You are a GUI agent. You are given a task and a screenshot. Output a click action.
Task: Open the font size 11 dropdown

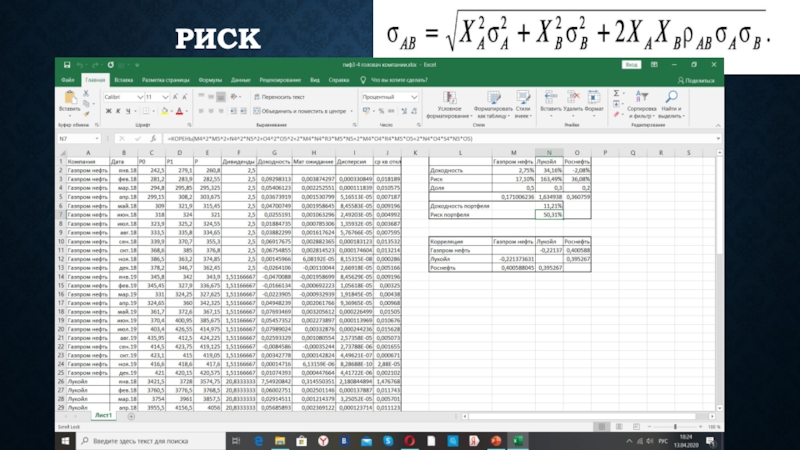[165, 97]
